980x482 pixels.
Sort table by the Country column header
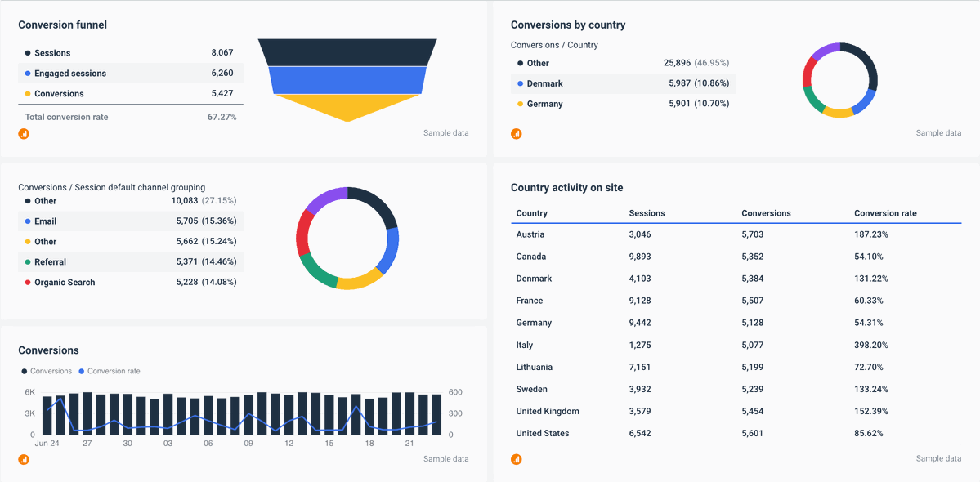pyautogui.click(x=532, y=213)
